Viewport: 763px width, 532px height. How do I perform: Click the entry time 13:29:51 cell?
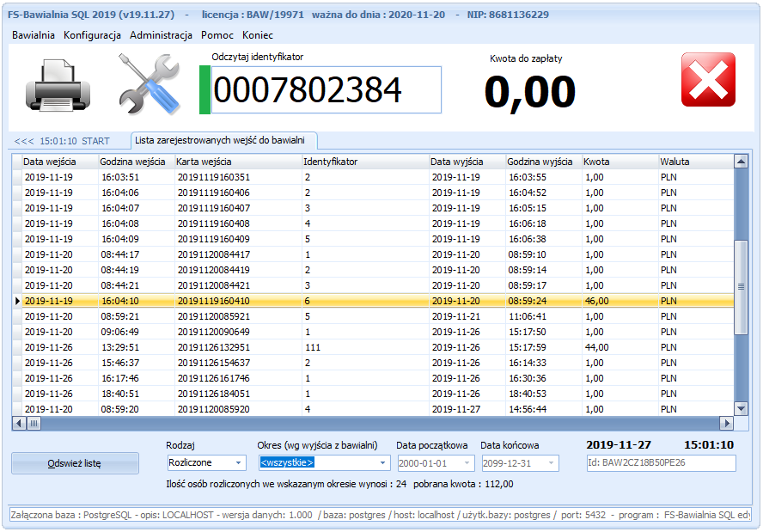137,347
